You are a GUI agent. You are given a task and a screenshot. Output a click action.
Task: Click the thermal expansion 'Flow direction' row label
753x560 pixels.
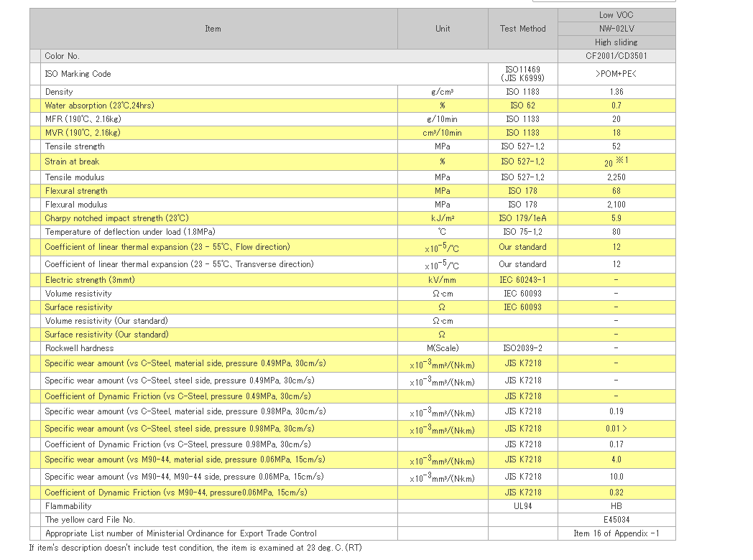coord(167,247)
